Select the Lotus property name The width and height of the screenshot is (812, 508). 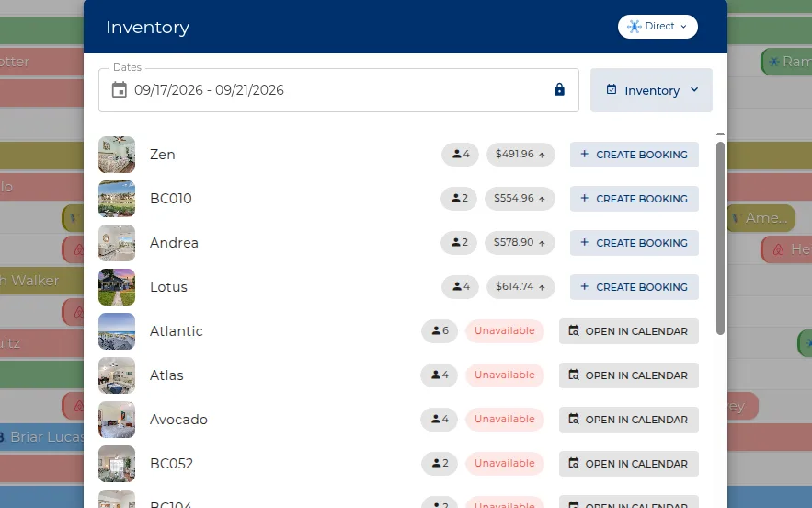click(169, 286)
